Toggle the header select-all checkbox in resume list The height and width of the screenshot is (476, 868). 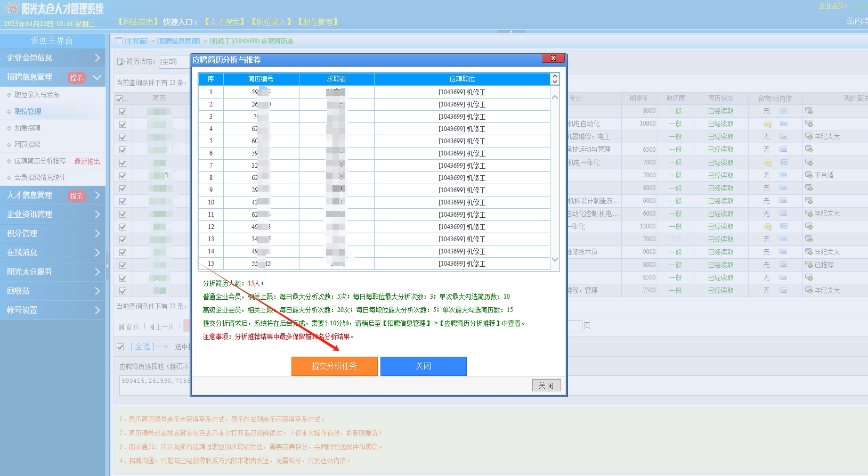119,99
